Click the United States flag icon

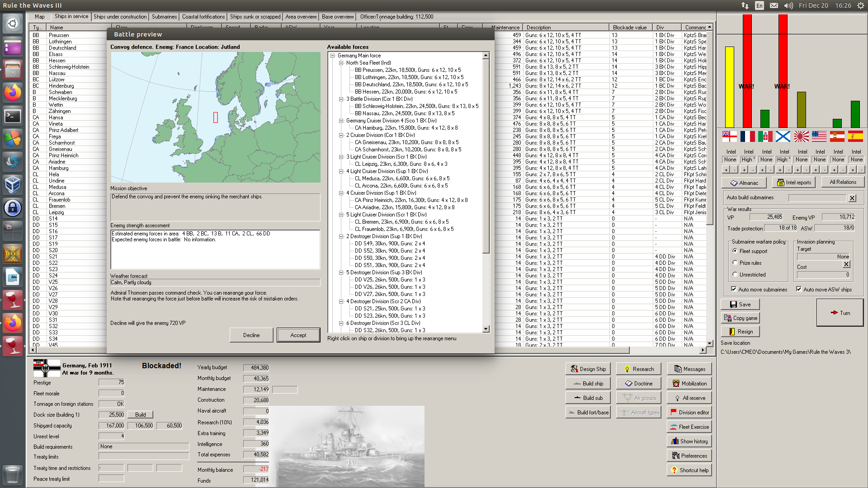click(819, 136)
